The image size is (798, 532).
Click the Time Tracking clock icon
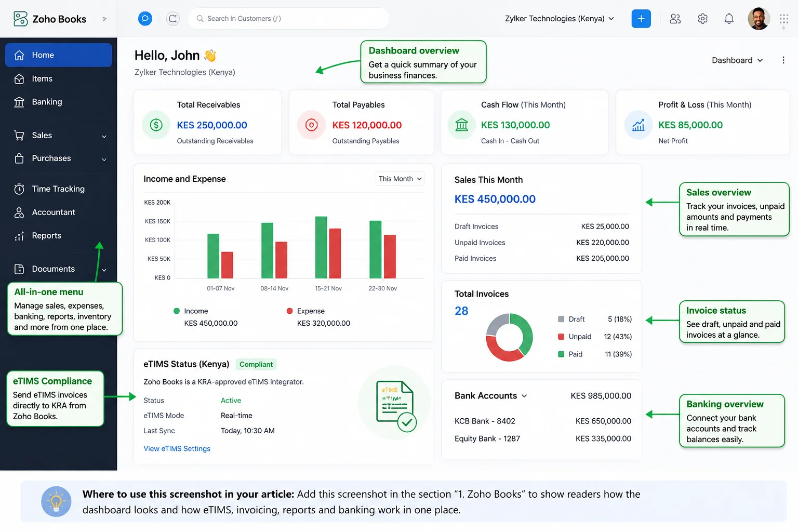pos(19,189)
